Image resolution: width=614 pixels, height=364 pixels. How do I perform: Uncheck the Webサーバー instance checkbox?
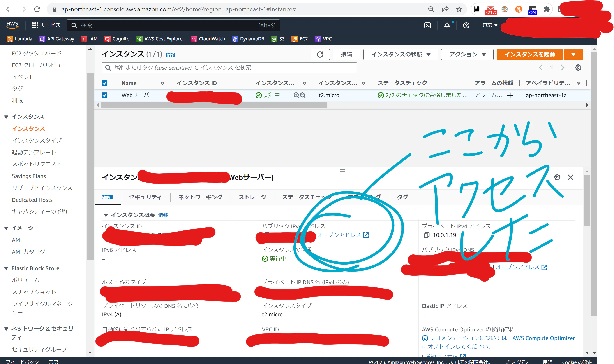point(105,95)
